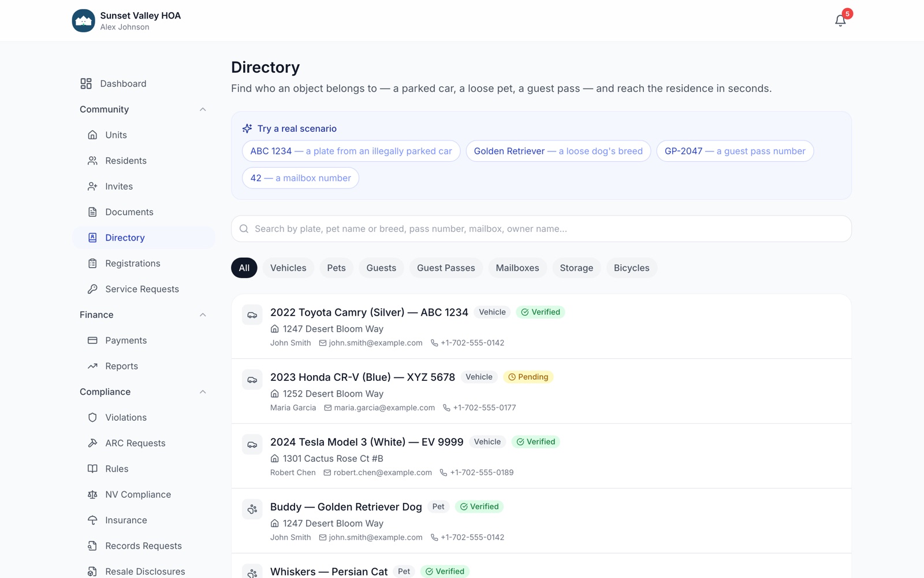Image resolution: width=924 pixels, height=578 pixels.
Task: Click the user name Alex Johnson
Action: tap(125, 27)
